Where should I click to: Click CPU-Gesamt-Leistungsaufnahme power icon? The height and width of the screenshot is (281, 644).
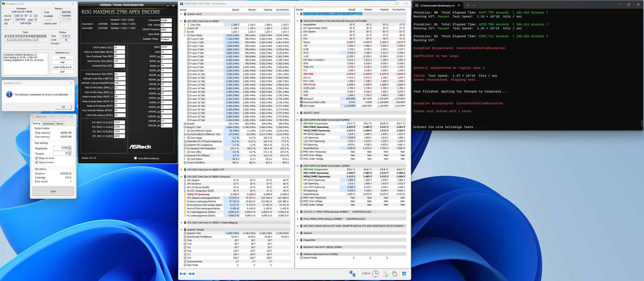[185, 198]
